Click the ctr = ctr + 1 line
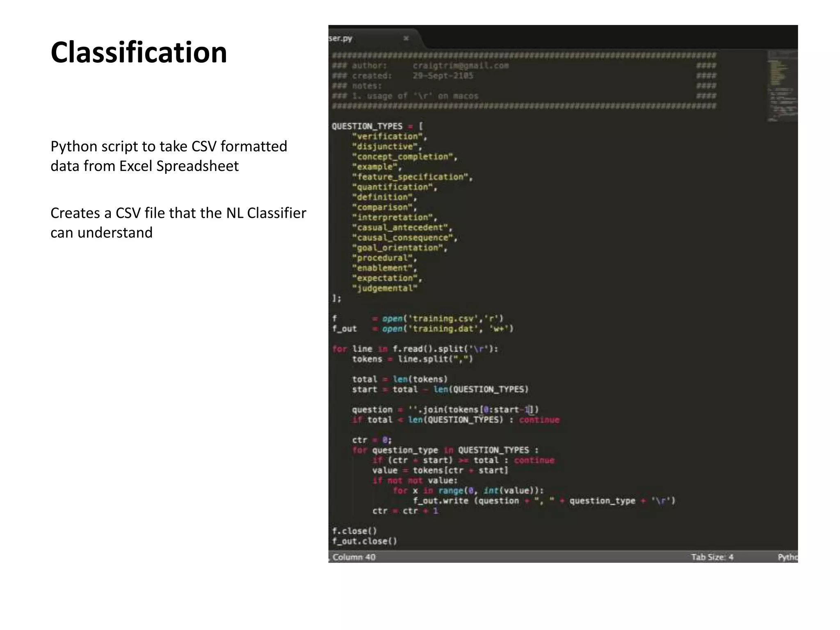Screen dimensions: 840x630 (405, 511)
